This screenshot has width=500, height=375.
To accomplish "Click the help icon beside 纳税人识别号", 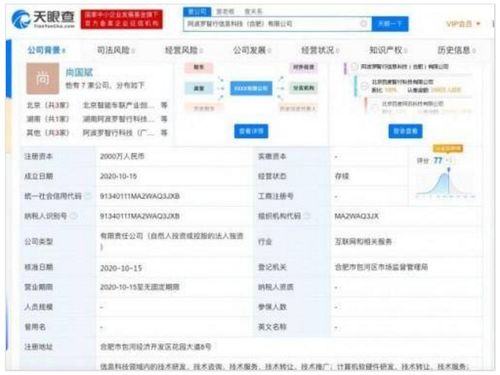I will pos(74,216).
